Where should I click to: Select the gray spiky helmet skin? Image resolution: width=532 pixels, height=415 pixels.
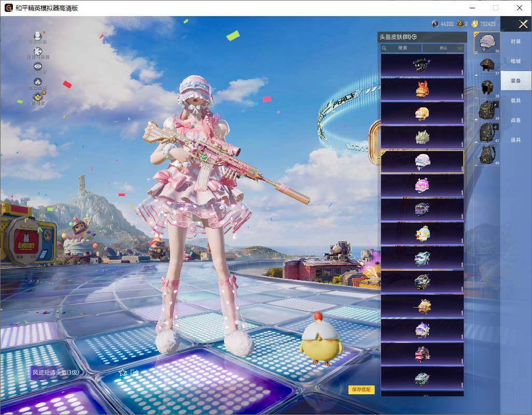coord(422,137)
